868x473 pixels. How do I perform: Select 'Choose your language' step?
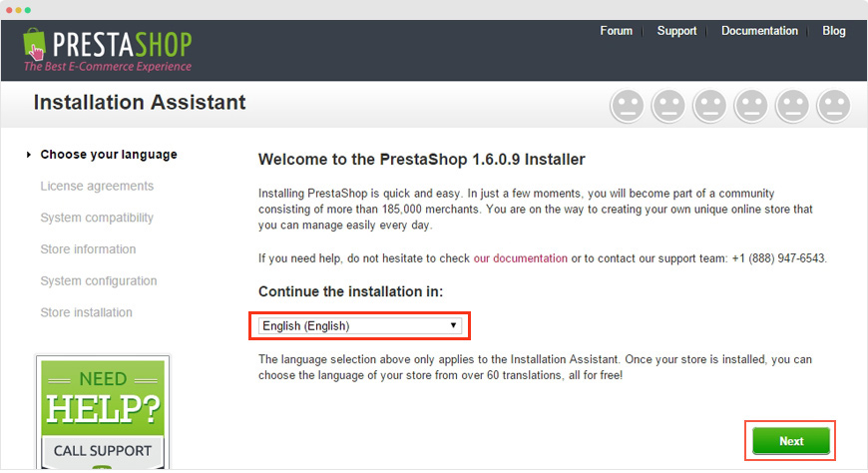tap(108, 155)
